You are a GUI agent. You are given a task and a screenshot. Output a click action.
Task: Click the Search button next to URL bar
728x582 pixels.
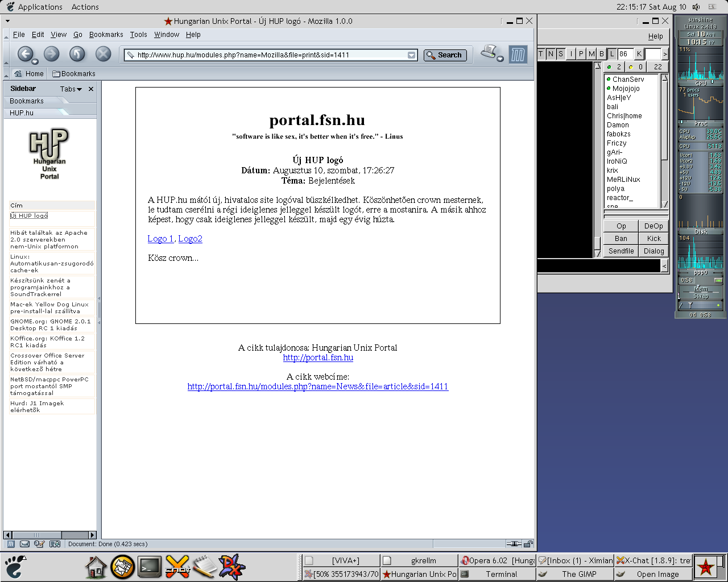point(445,55)
